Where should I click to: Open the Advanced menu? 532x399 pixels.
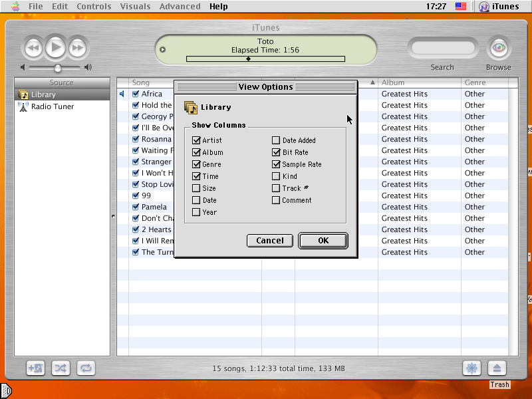click(x=180, y=6)
